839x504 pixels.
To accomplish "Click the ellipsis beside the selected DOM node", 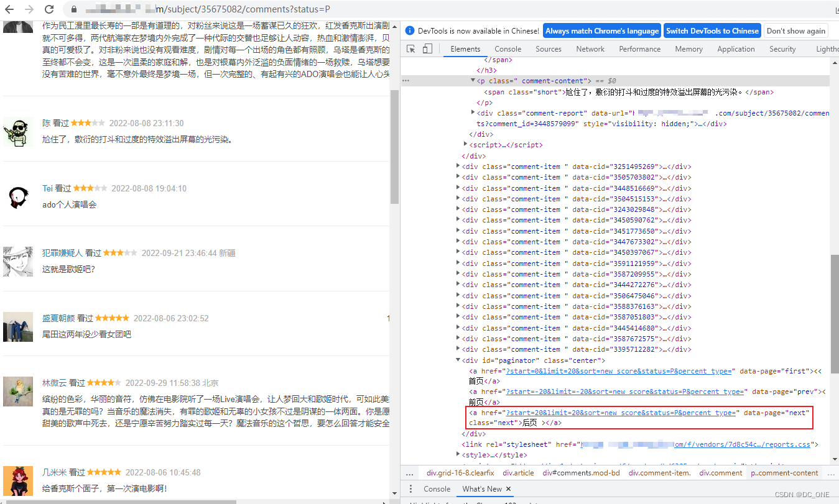I will coord(406,81).
